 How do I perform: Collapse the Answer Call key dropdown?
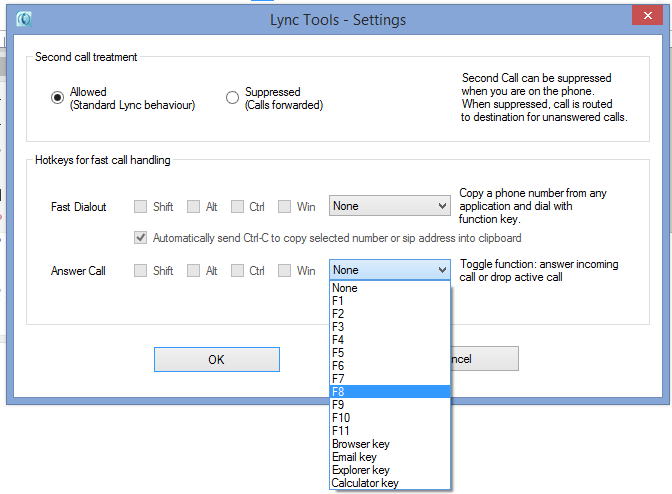[x=442, y=270]
